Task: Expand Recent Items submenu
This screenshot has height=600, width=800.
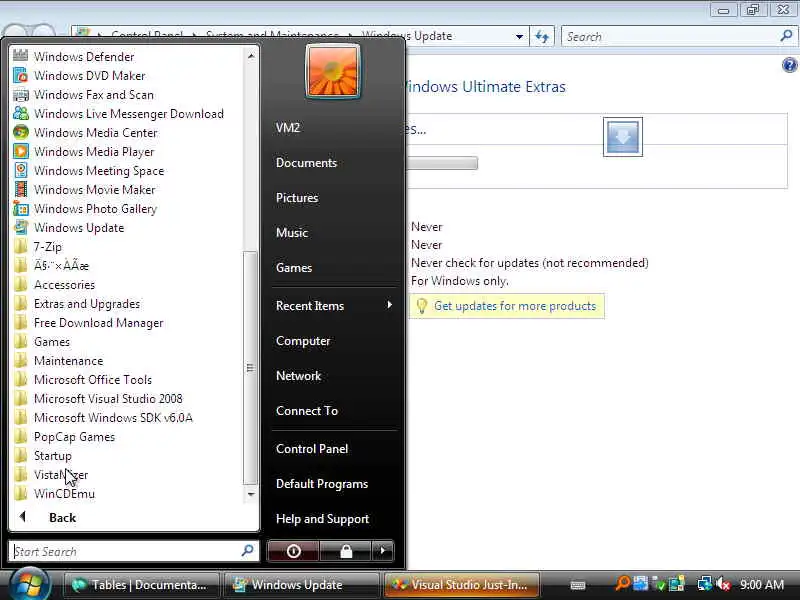Action: (x=333, y=306)
